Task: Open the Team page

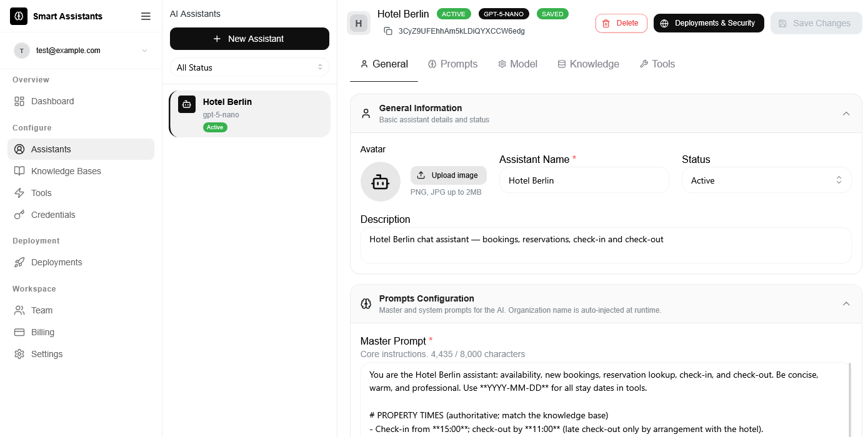Action: pyautogui.click(x=81, y=310)
